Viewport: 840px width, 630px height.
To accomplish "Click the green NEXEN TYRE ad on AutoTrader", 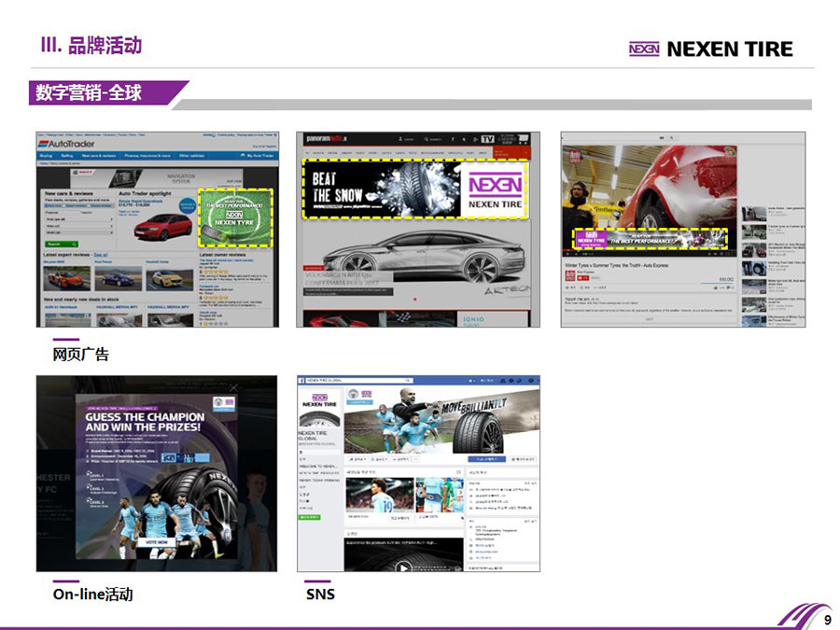I will 235,217.
